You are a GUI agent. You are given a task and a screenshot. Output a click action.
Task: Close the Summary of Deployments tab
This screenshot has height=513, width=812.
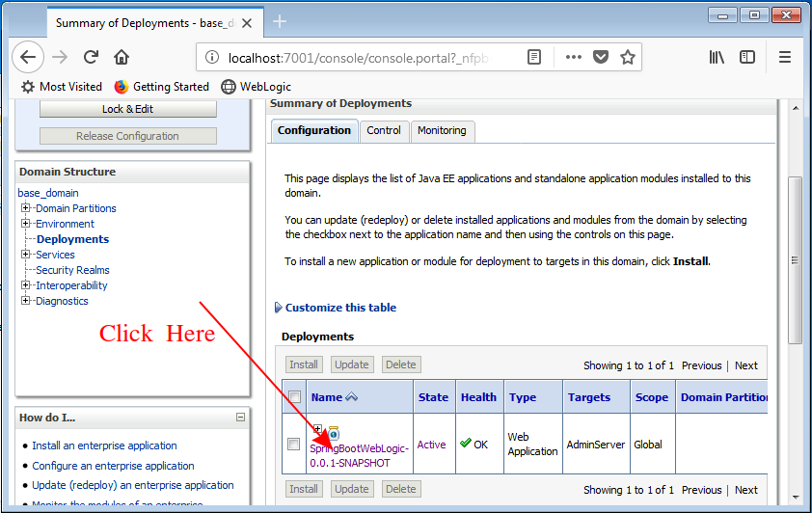pos(247,23)
